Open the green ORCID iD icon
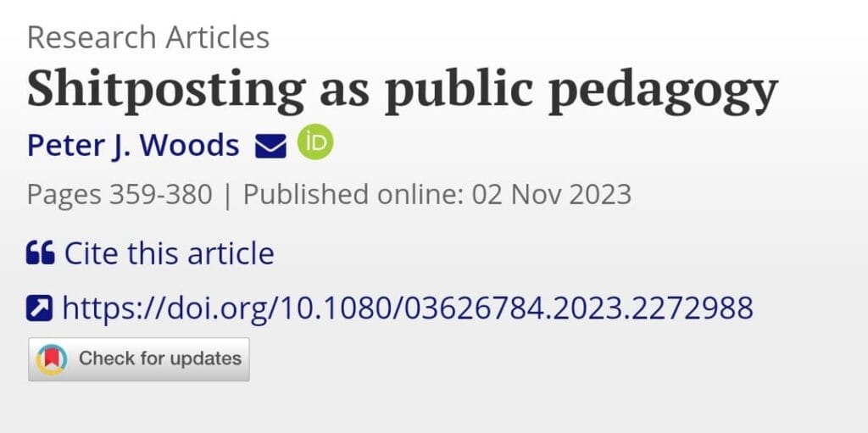This screenshot has width=868, height=433. [x=315, y=143]
